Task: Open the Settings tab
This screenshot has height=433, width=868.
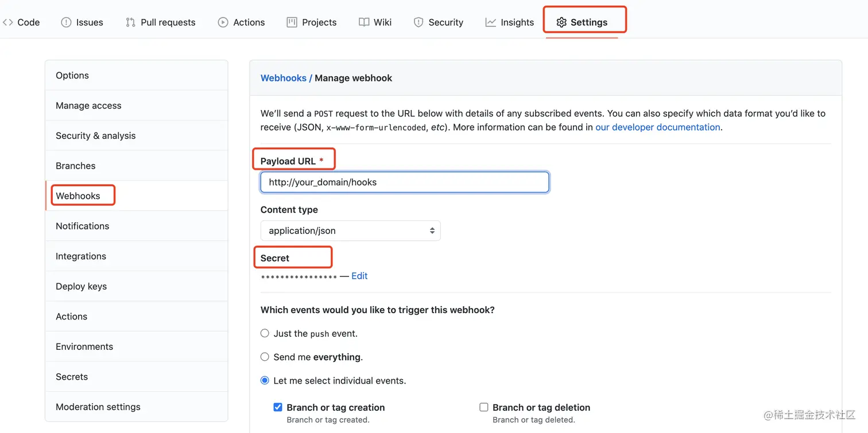Action: 582,22
